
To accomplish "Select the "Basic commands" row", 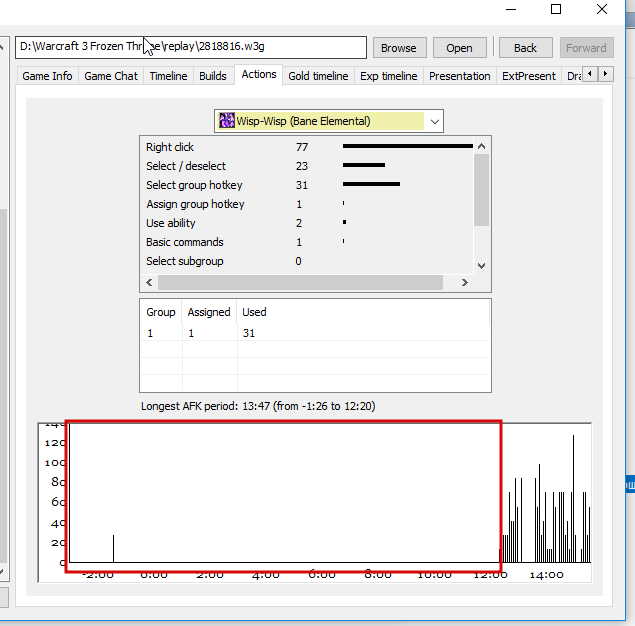I will (307, 242).
